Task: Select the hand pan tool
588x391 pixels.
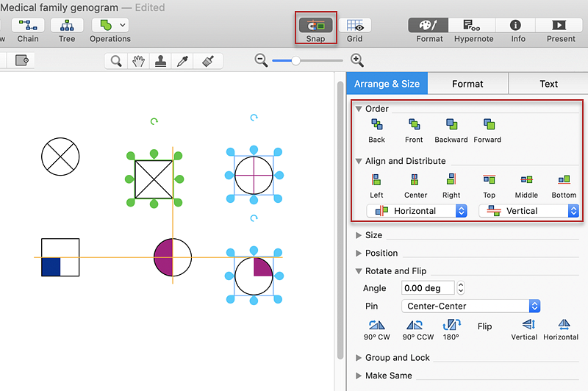Action: (x=138, y=61)
